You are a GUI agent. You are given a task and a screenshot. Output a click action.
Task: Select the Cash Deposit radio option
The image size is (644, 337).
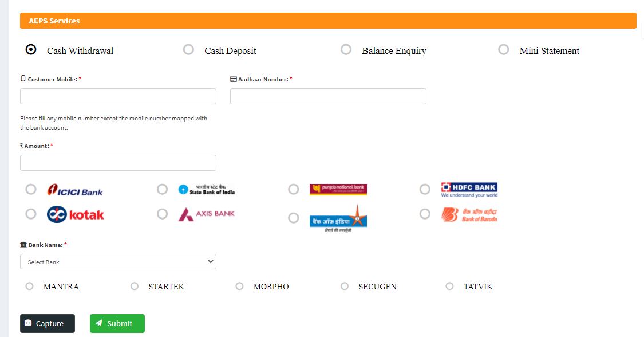(x=188, y=50)
